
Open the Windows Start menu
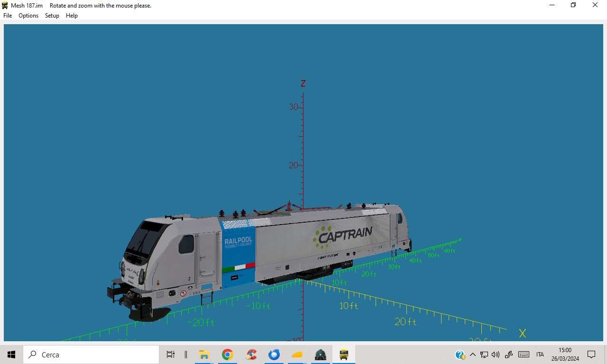tap(11, 355)
